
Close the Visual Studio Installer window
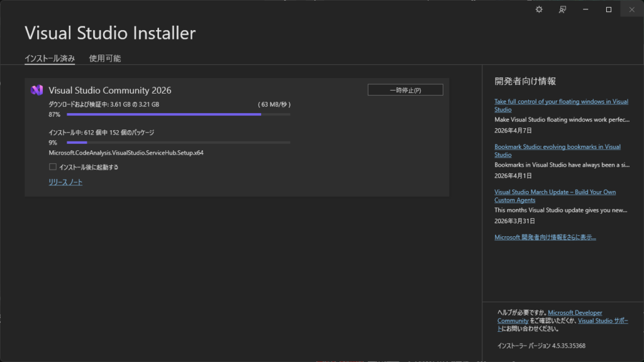(x=632, y=9)
